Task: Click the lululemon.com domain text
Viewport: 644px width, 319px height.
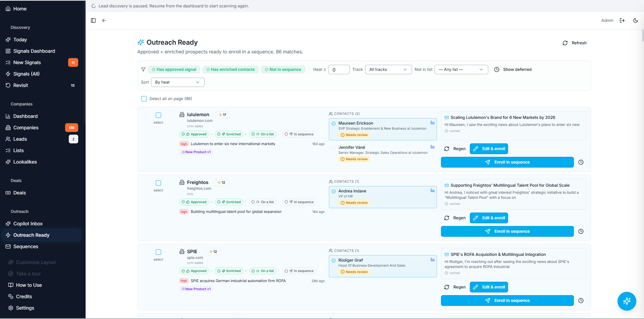Action: point(200,121)
